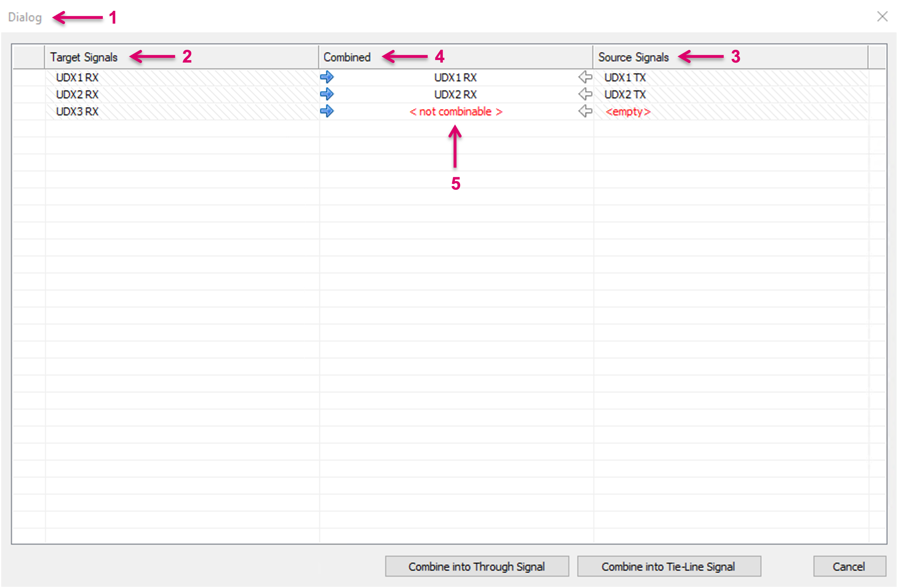Close the Dialog window
The height and width of the screenshot is (588, 897).
882,17
